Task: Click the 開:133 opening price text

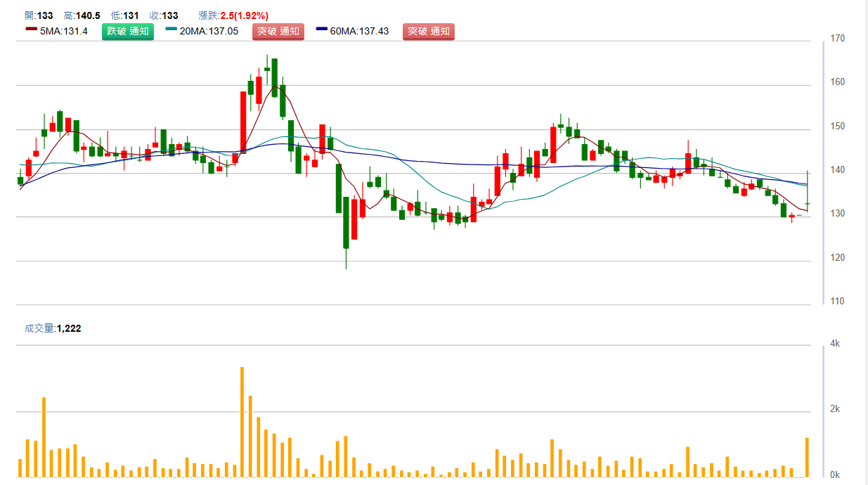Action: click(38, 15)
